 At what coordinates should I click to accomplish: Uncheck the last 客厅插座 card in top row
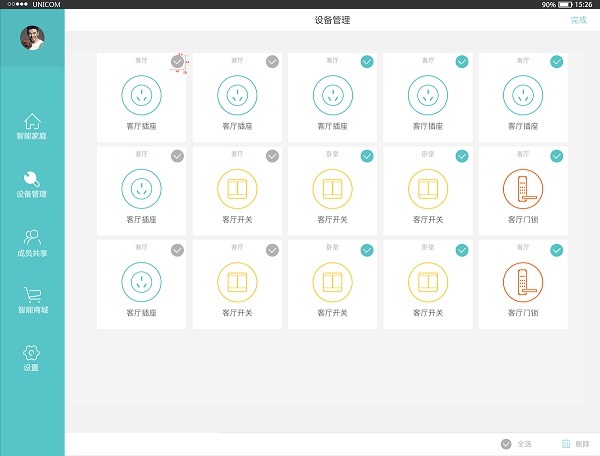click(557, 62)
